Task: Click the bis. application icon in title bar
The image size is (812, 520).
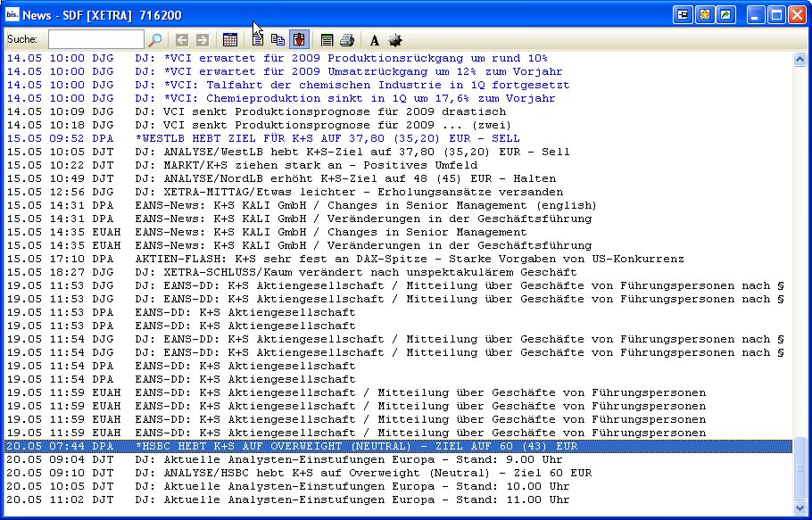Action: click(12, 14)
